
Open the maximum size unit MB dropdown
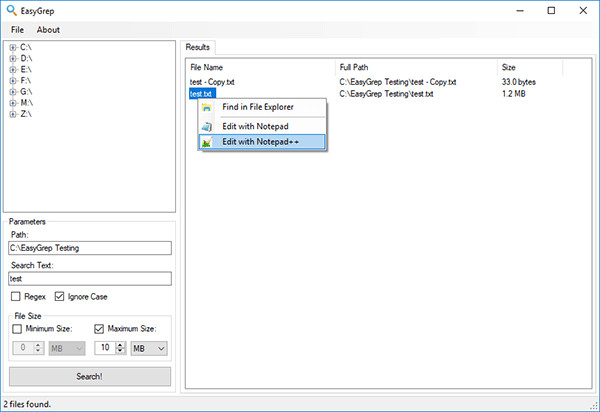pos(149,348)
